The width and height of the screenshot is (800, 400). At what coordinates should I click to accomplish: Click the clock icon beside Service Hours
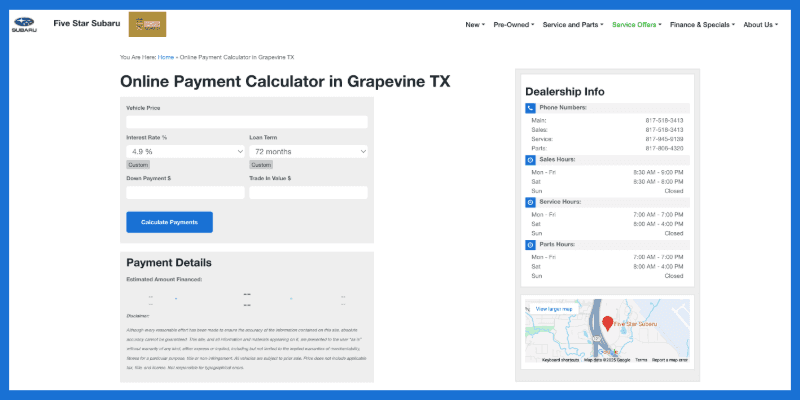(530, 202)
